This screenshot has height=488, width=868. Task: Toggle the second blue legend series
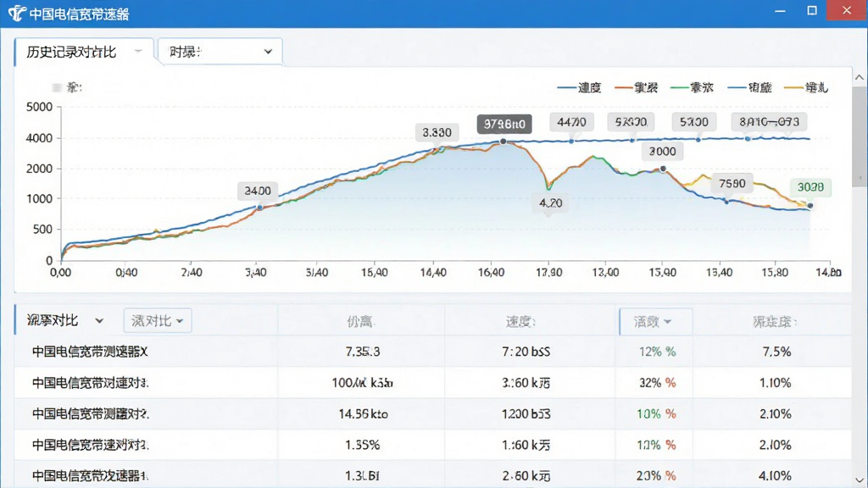click(x=749, y=87)
